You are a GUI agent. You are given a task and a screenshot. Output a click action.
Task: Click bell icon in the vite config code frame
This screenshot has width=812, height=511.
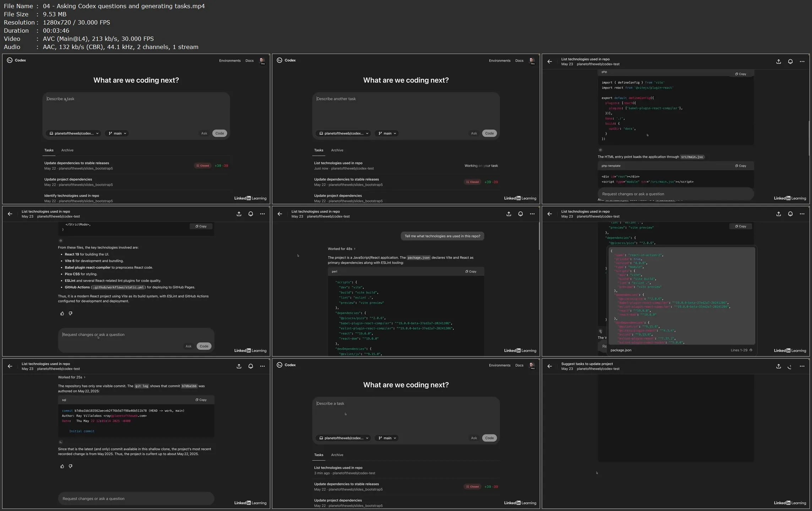(x=790, y=61)
